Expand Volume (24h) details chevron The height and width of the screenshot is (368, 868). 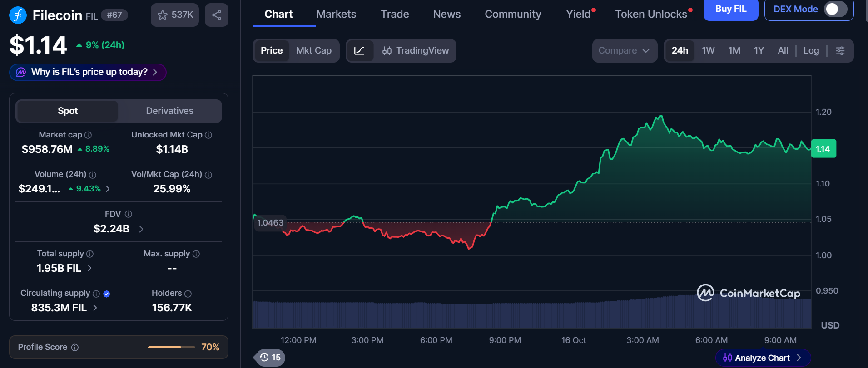(x=108, y=189)
